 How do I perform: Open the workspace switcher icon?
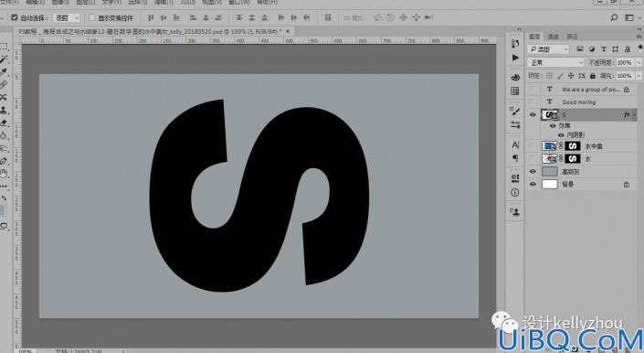coord(629,17)
